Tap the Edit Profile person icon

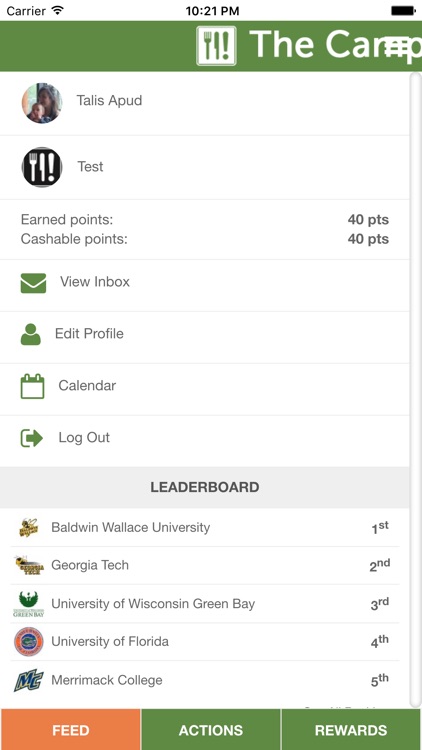click(31, 334)
